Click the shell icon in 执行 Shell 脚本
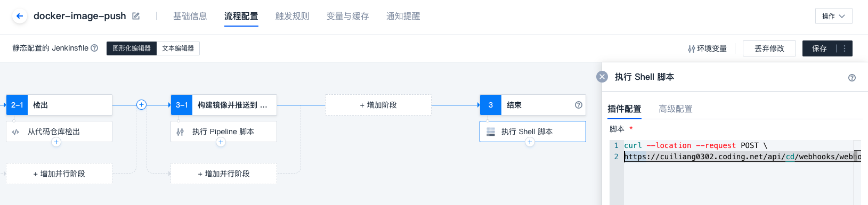 pos(491,132)
